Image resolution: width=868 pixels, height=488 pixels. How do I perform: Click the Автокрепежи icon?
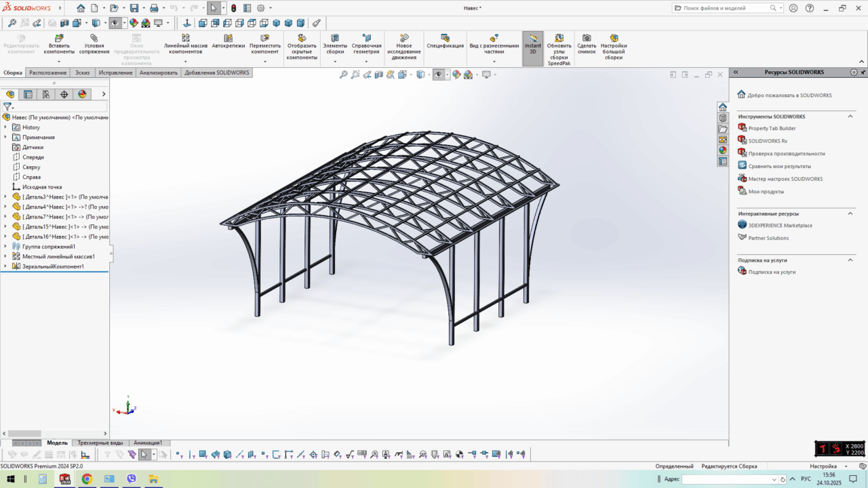[x=228, y=39]
